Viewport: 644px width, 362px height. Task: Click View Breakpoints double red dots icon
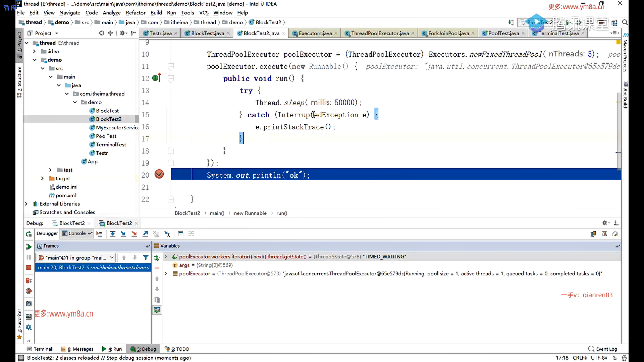pyautogui.click(x=29, y=281)
